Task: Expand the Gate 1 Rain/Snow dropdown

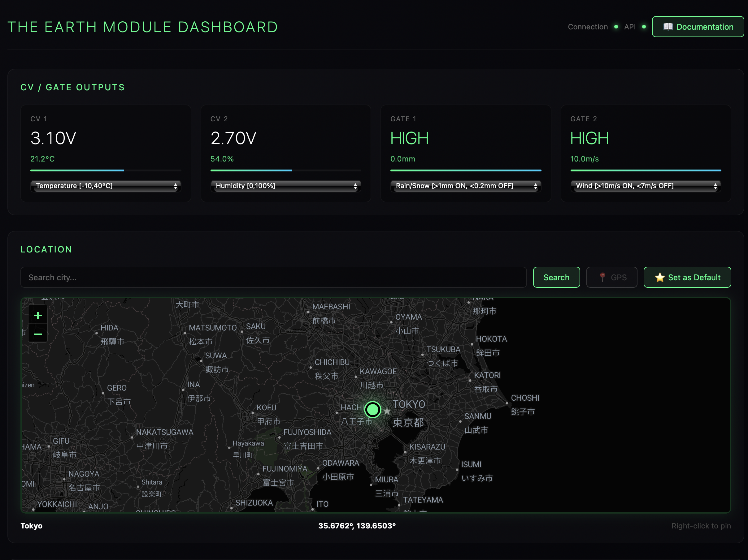Action: (x=466, y=186)
